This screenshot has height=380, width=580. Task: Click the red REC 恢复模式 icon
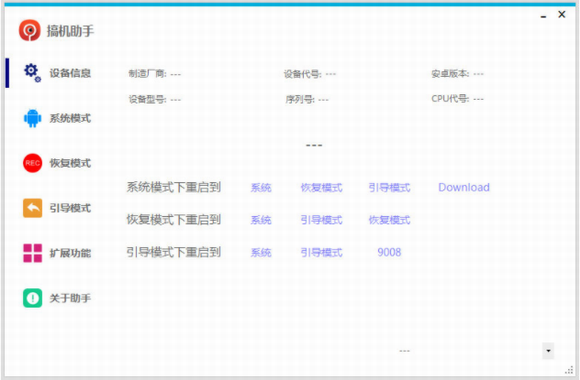[x=33, y=163]
